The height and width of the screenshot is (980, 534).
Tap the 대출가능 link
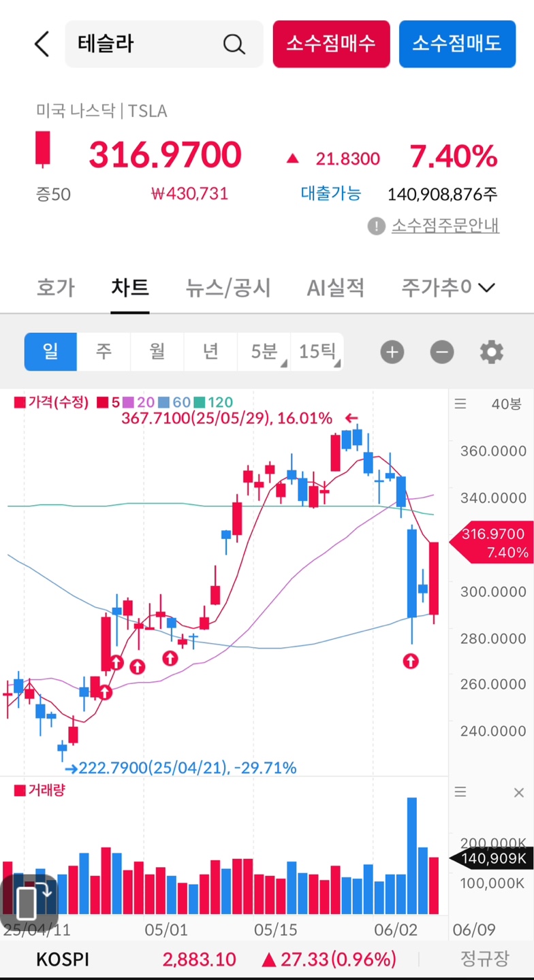[x=330, y=194]
